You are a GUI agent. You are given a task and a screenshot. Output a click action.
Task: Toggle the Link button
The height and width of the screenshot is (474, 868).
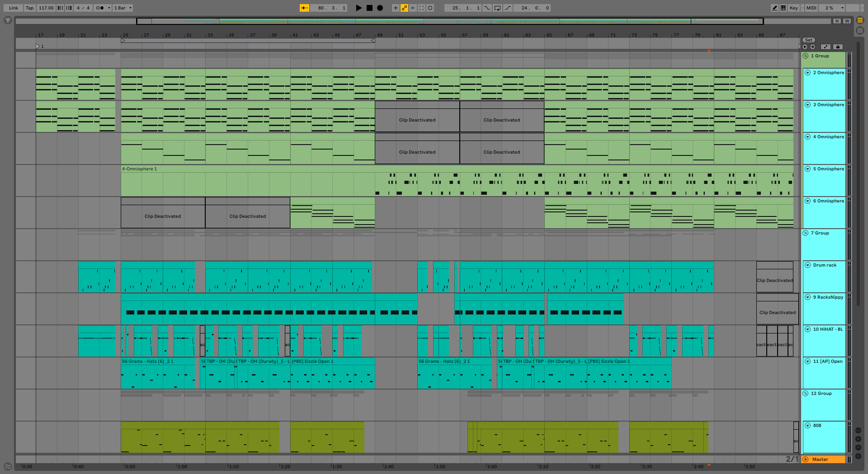(x=14, y=8)
